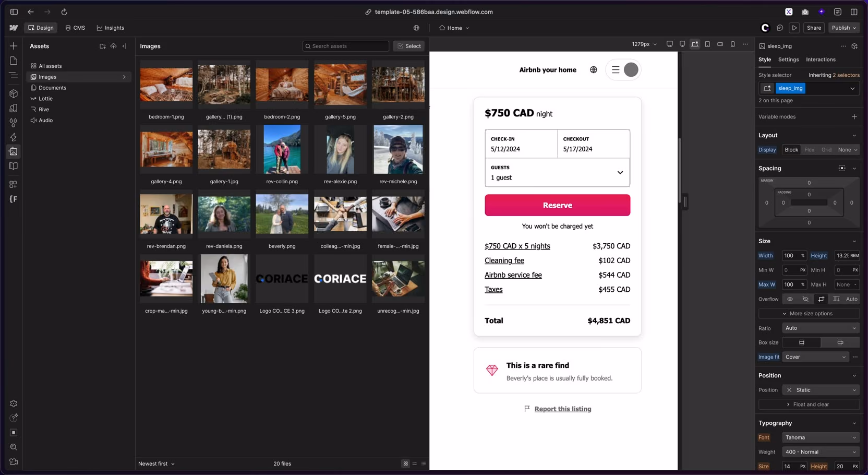The image size is (868, 475).
Task: Open the Home page dropdown
Action: (454, 28)
